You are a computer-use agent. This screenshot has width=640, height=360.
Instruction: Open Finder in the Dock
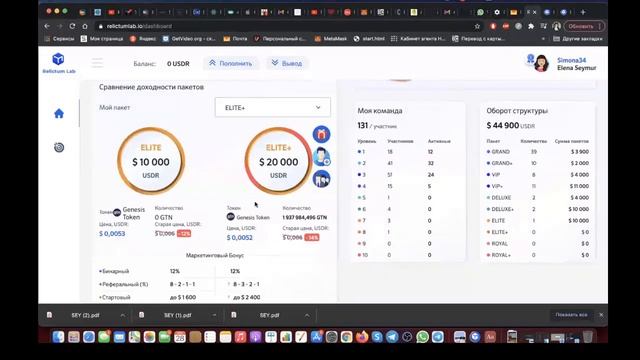pos(58,337)
